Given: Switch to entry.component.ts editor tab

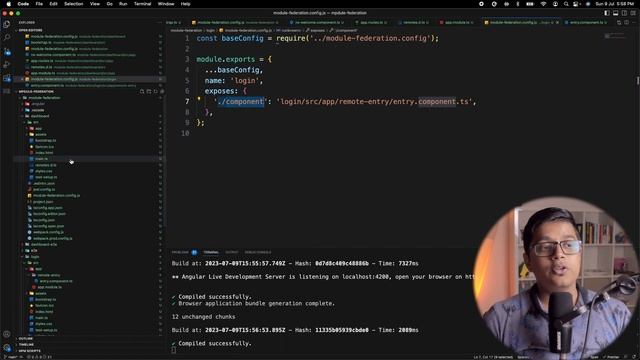Looking at the screenshot, I should pos(586,22).
